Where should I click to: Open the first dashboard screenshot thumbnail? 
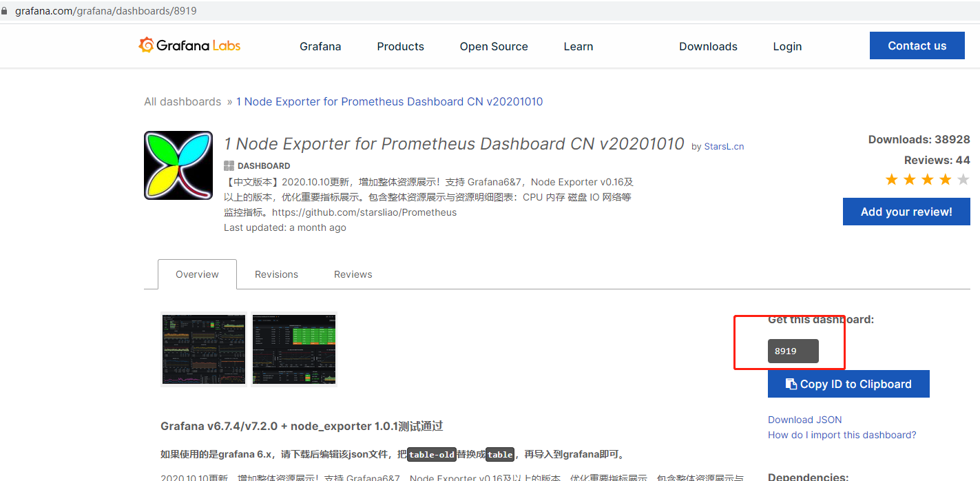click(204, 349)
